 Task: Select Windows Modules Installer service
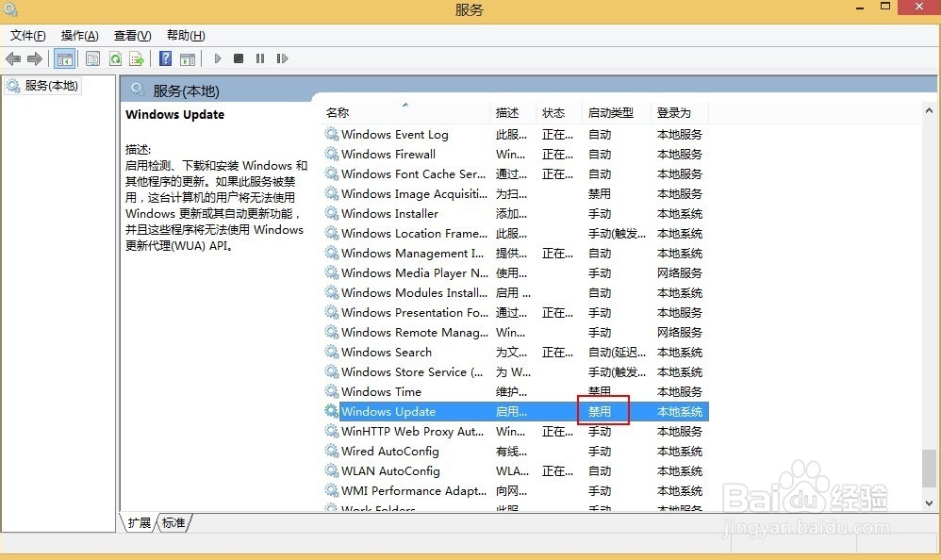pos(516,293)
